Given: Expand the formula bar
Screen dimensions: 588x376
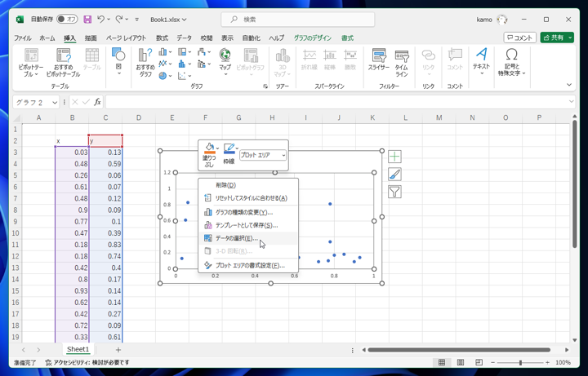Looking at the screenshot, I should pos(571,102).
